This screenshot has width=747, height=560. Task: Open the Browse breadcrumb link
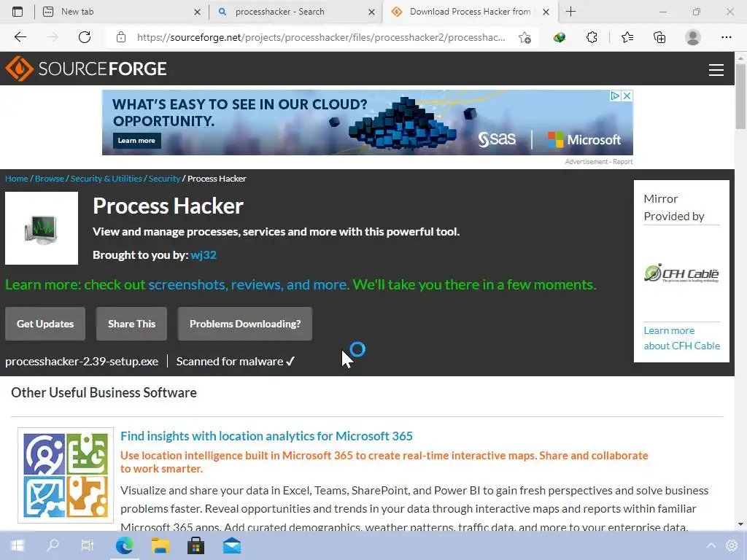click(x=50, y=179)
